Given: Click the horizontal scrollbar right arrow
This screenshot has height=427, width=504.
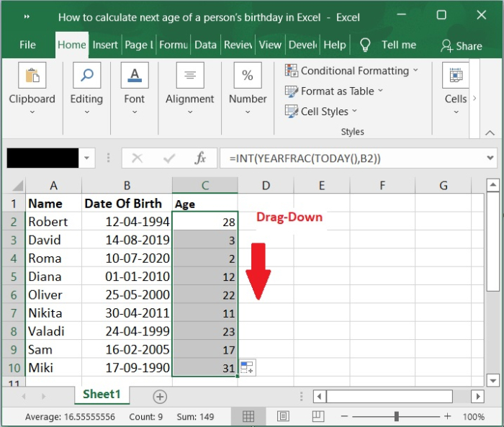Looking at the screenshot, I should [x=478, y=397].
